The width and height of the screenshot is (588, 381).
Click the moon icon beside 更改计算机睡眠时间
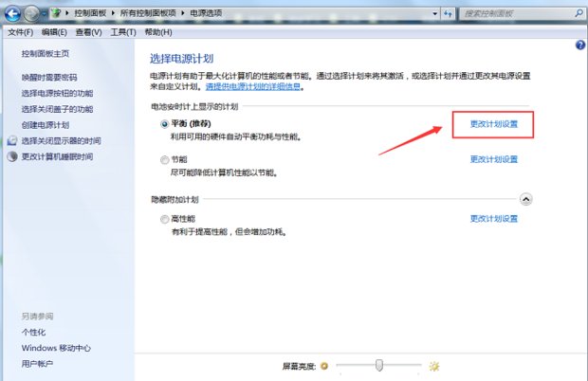[12, 156]
